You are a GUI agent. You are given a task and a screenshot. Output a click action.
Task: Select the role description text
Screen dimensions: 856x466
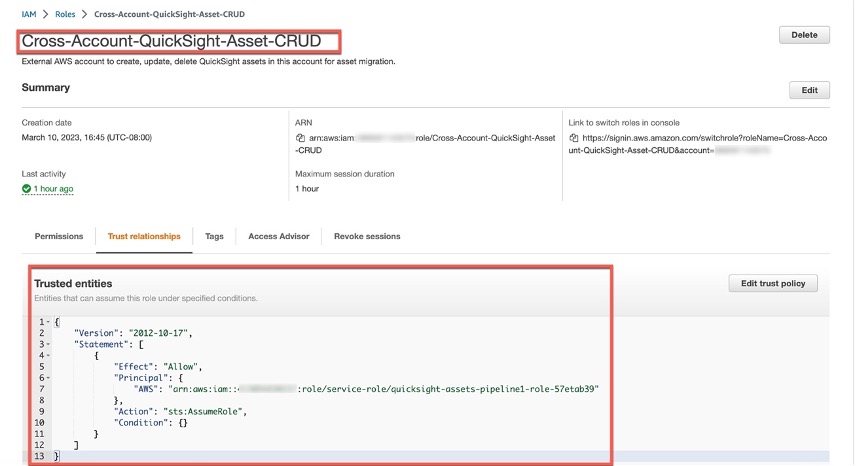tap(209, 62)
